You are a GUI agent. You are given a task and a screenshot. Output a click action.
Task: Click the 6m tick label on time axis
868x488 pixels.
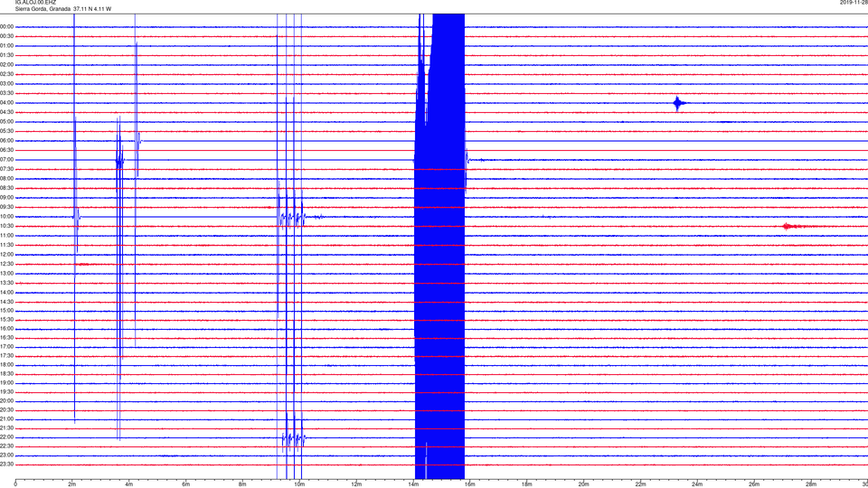(x=185, y=484)
